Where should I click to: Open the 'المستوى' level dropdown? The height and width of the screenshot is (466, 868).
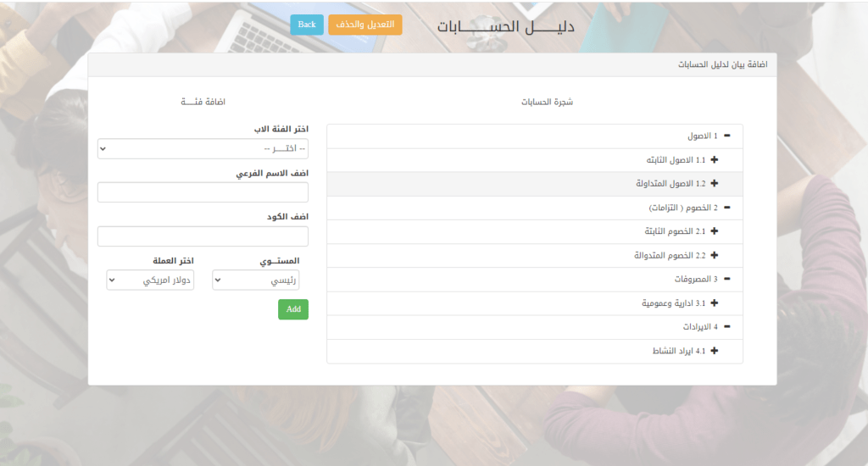tap(256, 280)
